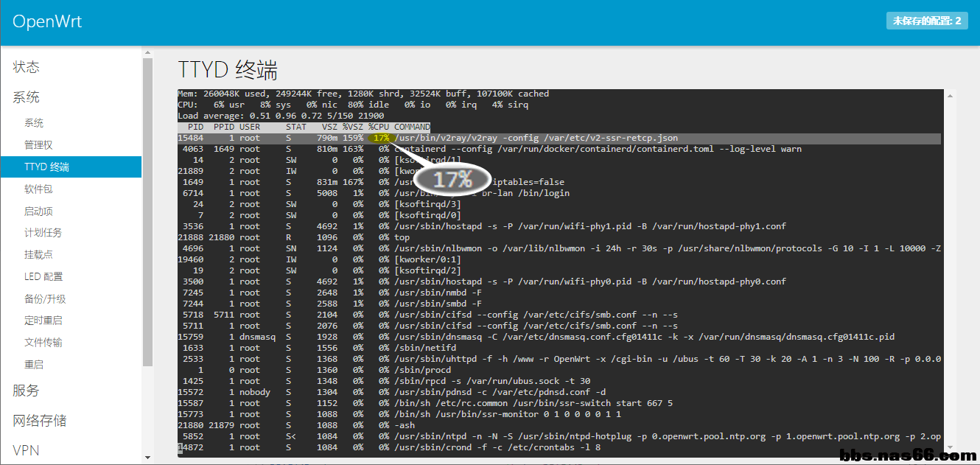Screen dimensions: 980x465
Task: Open the 定时重启 submenu item
Action: (x=43, y=321)
